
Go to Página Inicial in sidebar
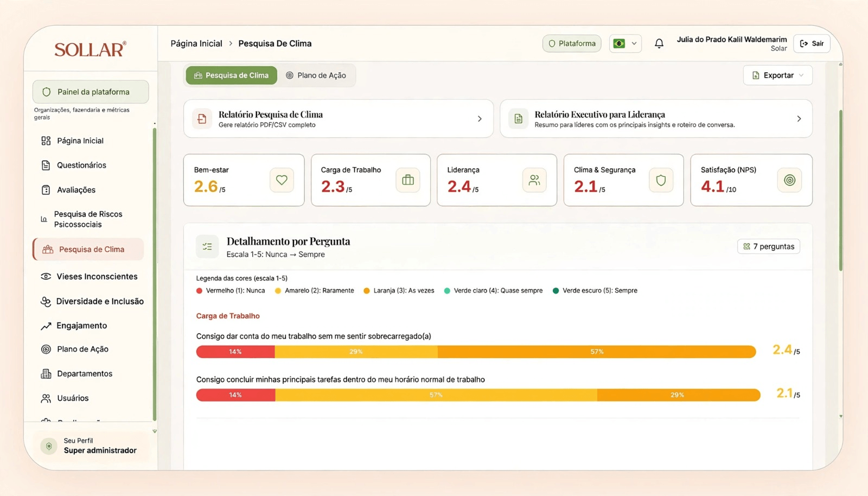(x=80, y=141)
